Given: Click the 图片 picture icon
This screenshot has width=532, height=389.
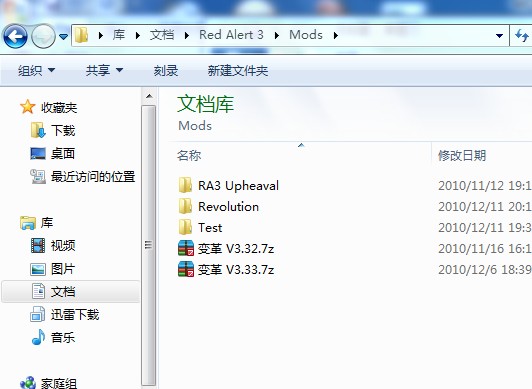Looking at the screenshot, I should click(38, 269).
